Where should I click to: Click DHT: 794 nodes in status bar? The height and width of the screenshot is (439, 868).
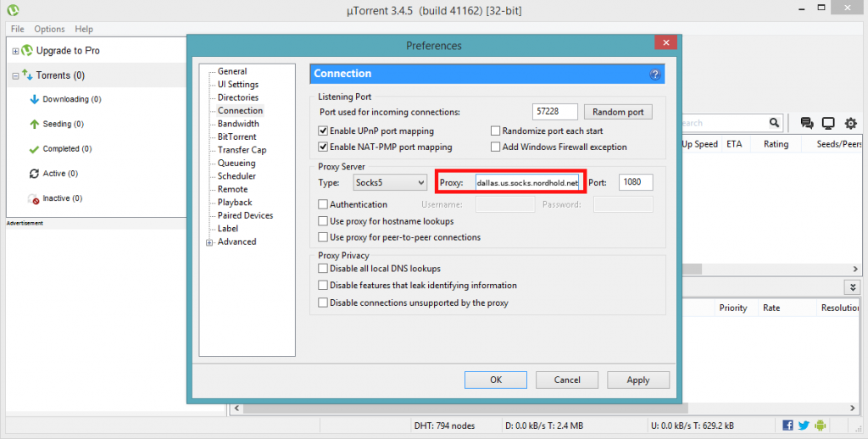444,425
